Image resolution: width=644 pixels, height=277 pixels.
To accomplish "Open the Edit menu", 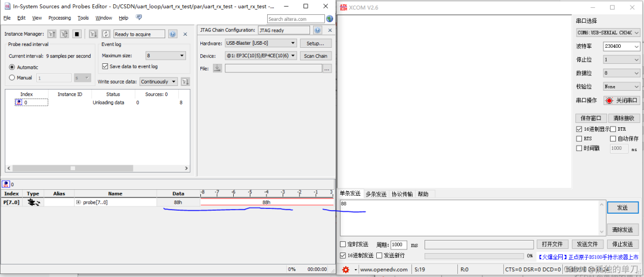I will 21,18.
